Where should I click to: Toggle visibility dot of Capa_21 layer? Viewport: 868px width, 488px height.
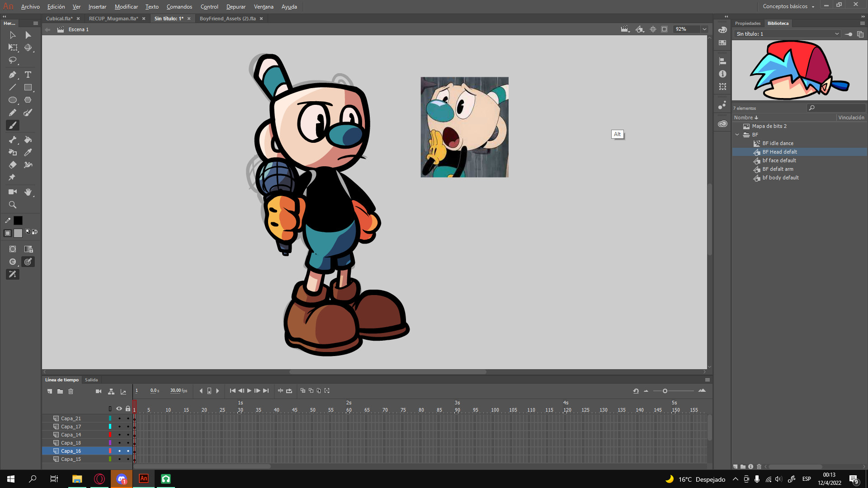coord(119,418)
